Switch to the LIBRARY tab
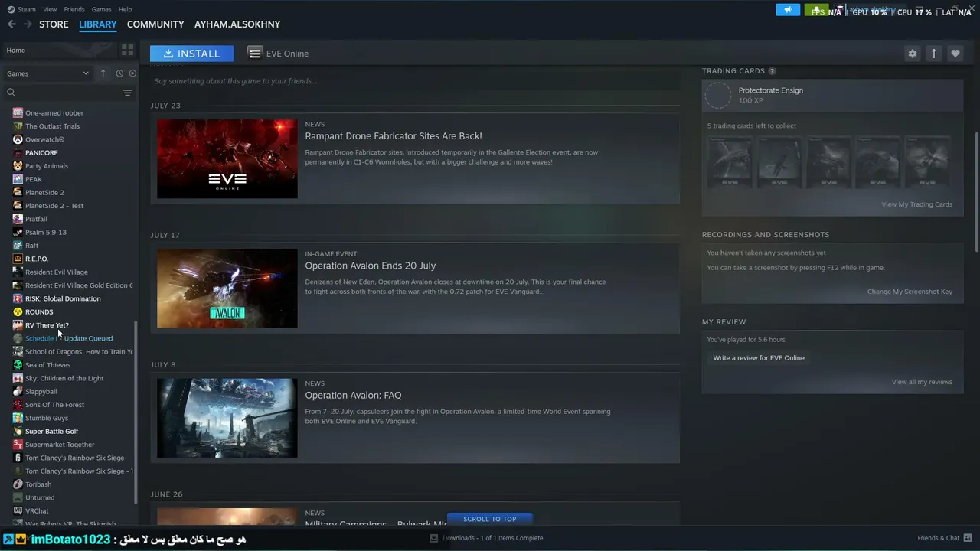This screenshot has height=551, width=980. [98, 24]
